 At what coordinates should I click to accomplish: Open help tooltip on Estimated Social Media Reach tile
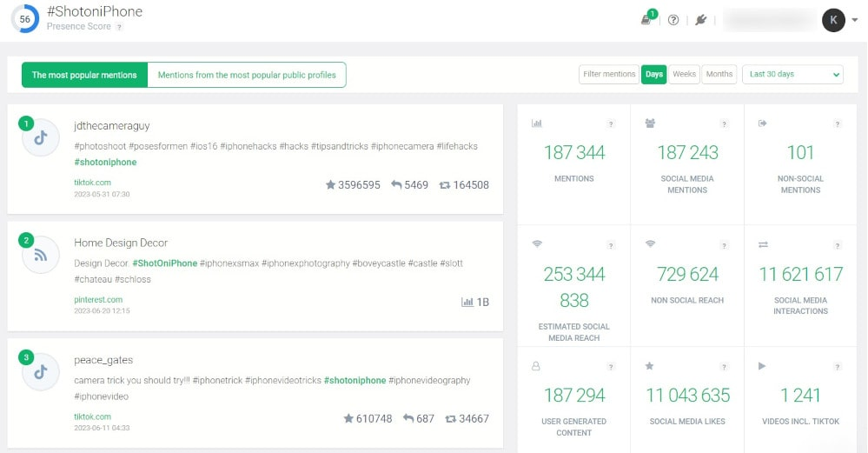[x=611, y=245]
